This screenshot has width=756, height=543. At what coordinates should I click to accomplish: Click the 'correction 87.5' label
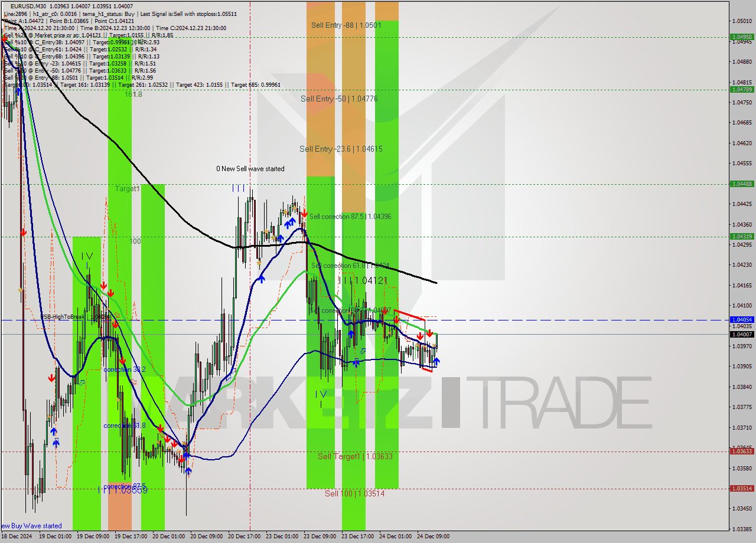tap(125, 486)
